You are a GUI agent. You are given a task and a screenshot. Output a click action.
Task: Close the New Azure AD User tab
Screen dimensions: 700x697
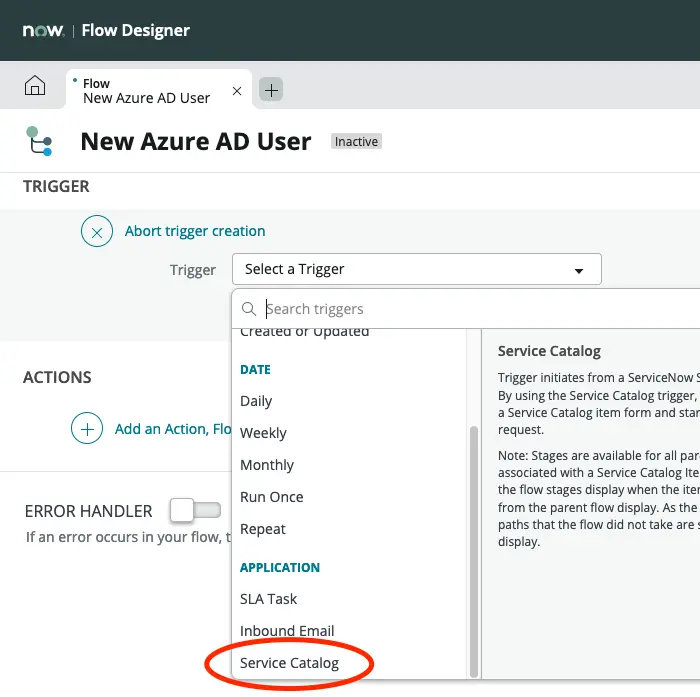click(x=237, y=91)
